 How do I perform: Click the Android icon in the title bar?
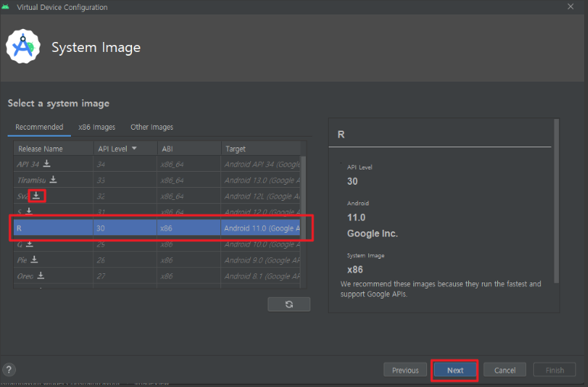tap(5, 7)
